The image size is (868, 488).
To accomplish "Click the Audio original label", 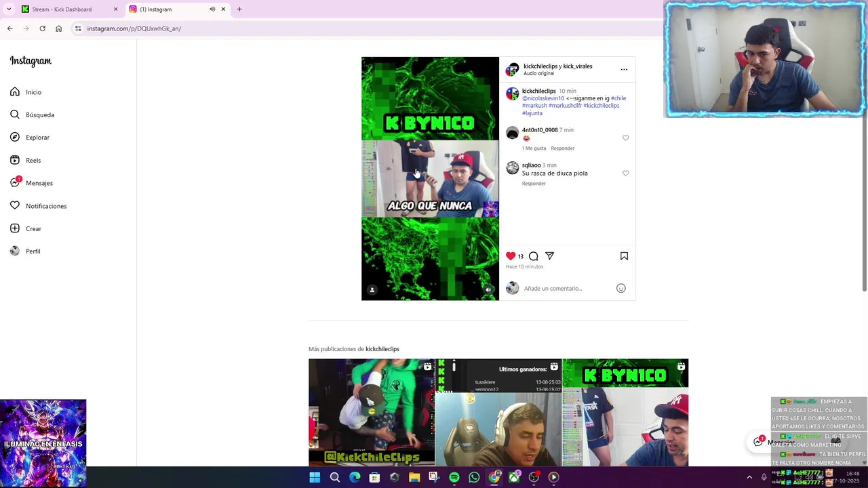I will [x=538, y=73].
